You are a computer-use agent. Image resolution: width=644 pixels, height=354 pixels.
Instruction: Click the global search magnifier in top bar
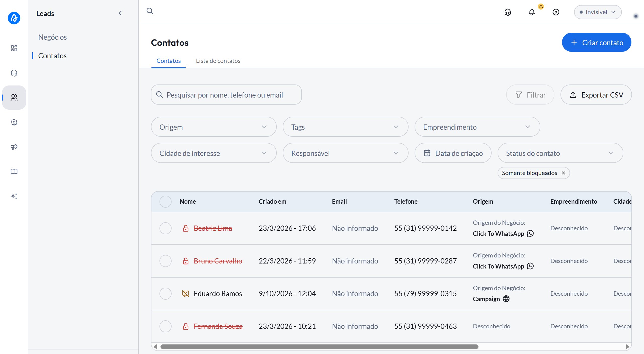[150, 11]
